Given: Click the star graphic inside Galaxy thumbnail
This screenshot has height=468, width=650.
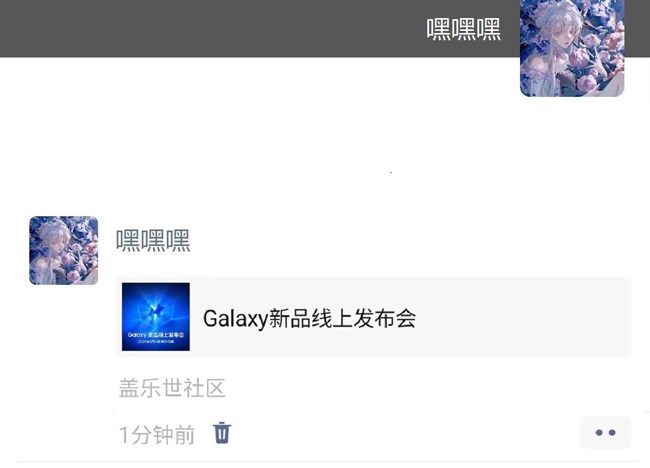Looking at the screenshot, I should pos(157,310).
